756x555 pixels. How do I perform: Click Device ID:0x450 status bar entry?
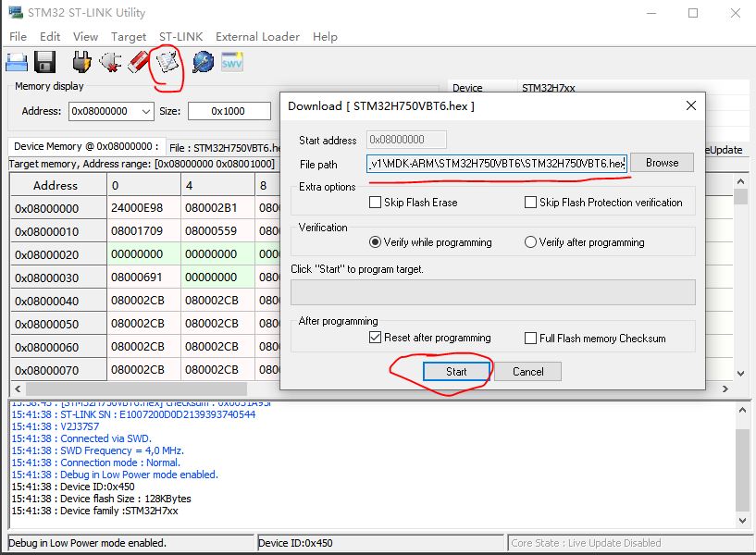(381, 543)
